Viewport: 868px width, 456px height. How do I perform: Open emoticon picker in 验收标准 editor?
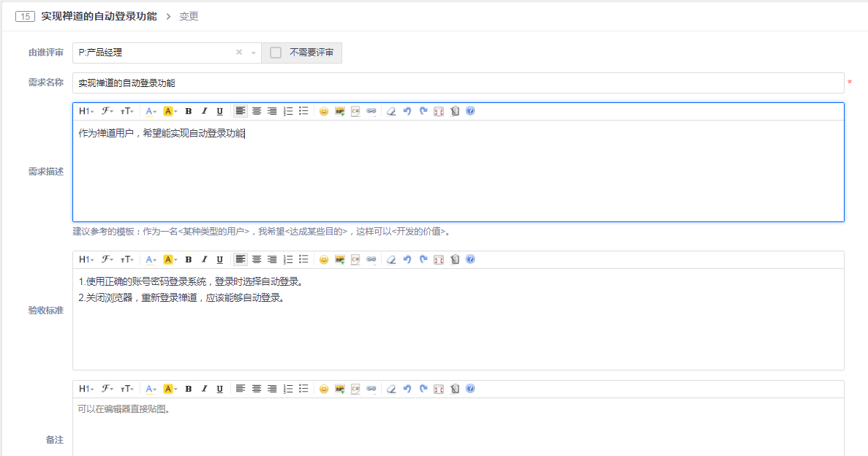pyautogui.click(x=324, y=259)
